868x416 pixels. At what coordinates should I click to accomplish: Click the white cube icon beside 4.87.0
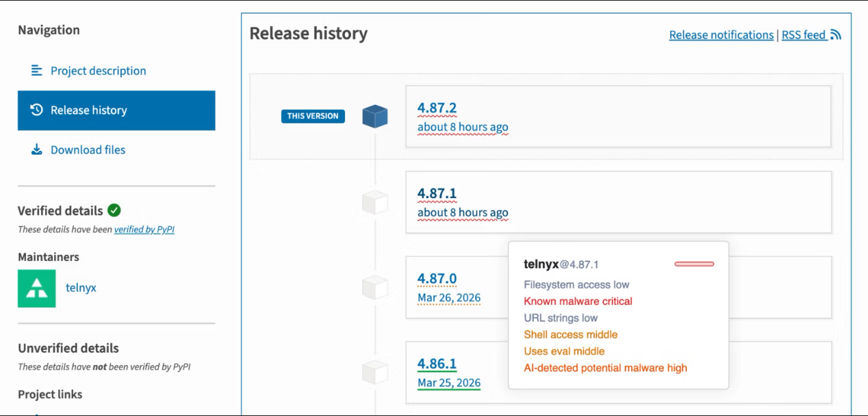coord(375,287)
